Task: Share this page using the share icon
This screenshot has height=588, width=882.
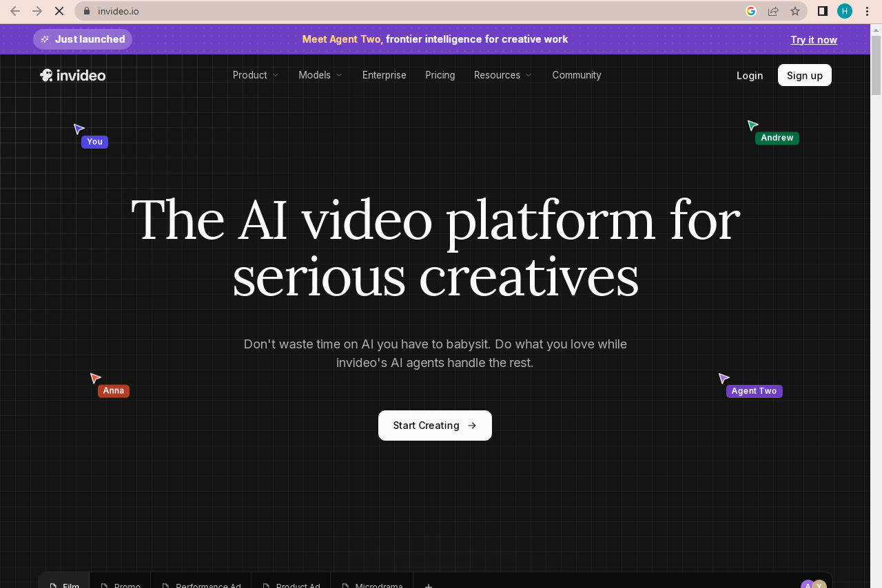Action: [773, 11]
